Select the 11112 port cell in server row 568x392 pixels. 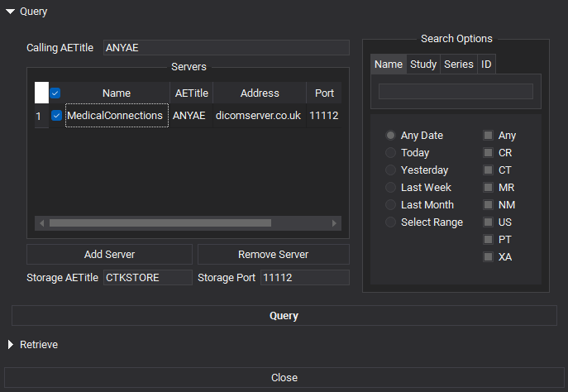tap(324, 116)
